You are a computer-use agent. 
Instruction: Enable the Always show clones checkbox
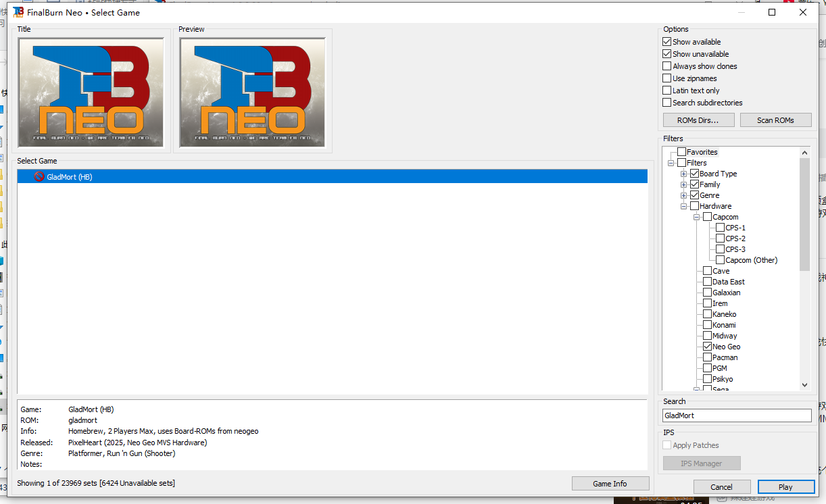(667, 66)
